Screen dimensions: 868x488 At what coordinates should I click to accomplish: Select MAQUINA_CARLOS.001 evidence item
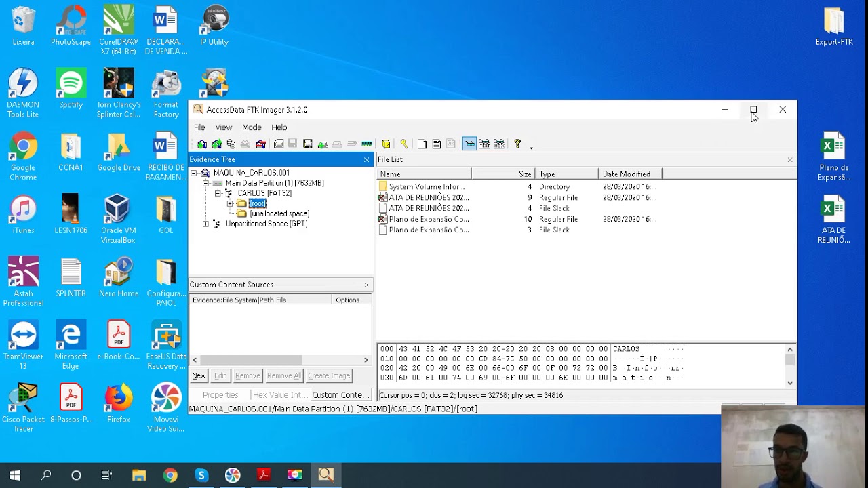(252, 173)
